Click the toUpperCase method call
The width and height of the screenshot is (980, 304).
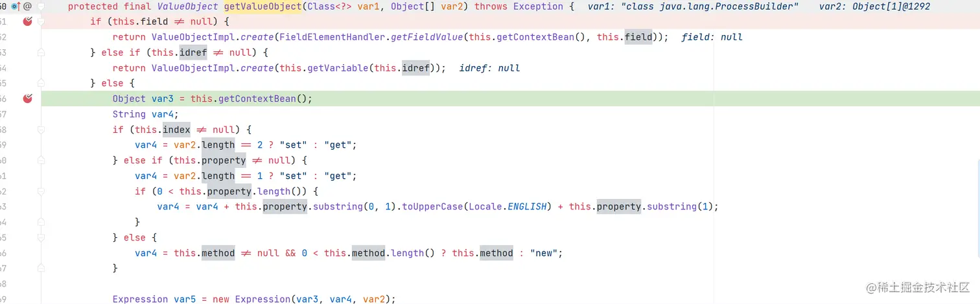pyautogui.click(x=433, y=207)
